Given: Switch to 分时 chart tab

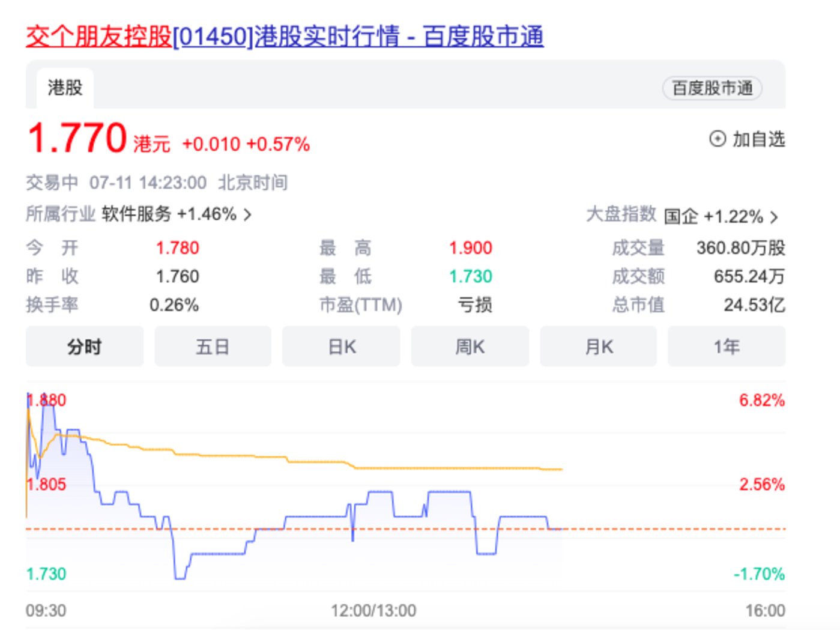Looking at the screenshot, I should [x=84, y=347].
